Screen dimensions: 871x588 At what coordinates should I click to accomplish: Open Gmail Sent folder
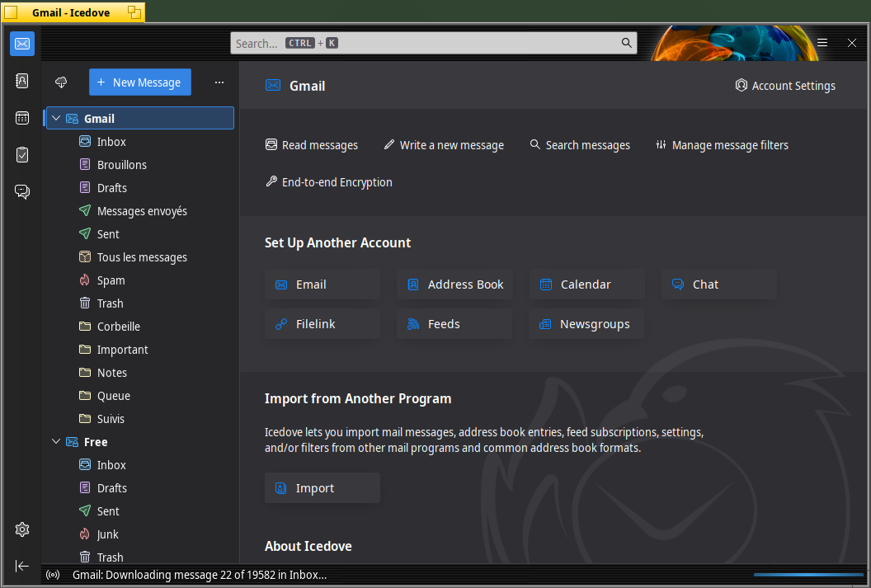point(140,233)
